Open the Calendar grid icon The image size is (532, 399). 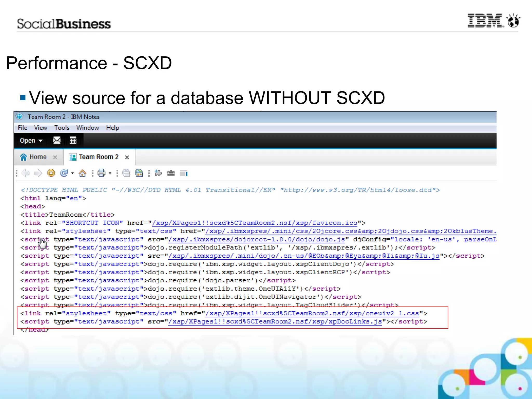point(73,141)
